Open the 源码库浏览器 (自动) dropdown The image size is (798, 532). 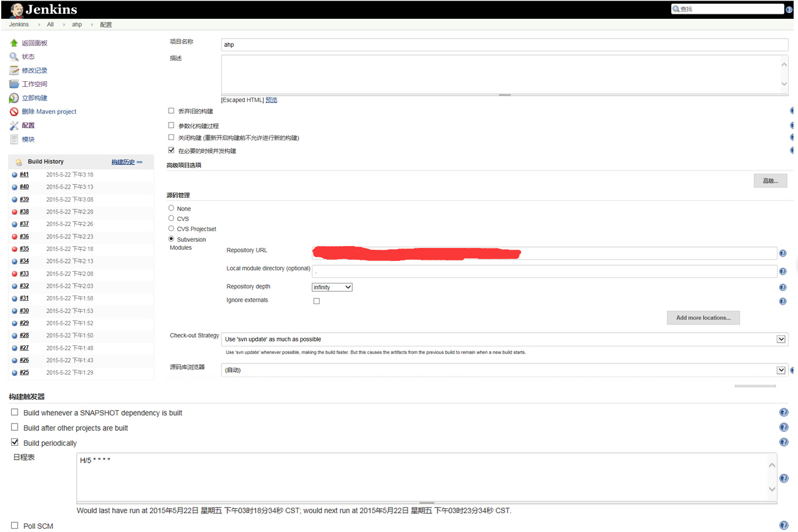(781, 370)
